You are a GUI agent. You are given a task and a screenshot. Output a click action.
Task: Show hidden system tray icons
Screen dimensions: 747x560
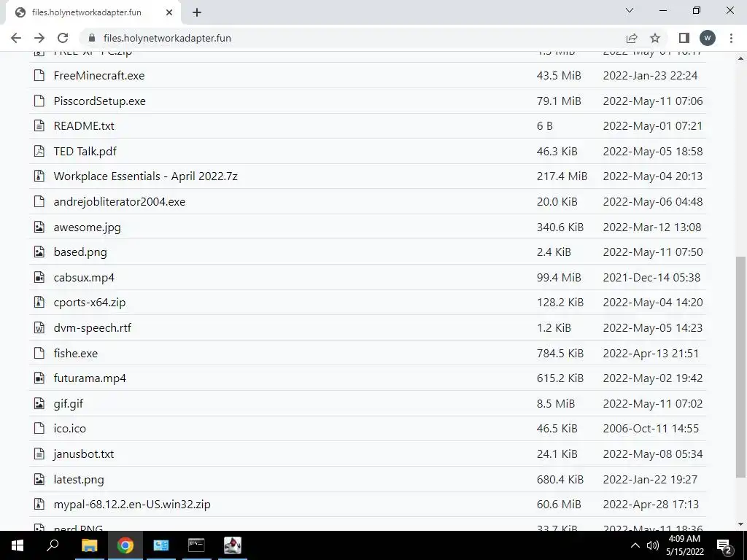click(x=635, y=545)
